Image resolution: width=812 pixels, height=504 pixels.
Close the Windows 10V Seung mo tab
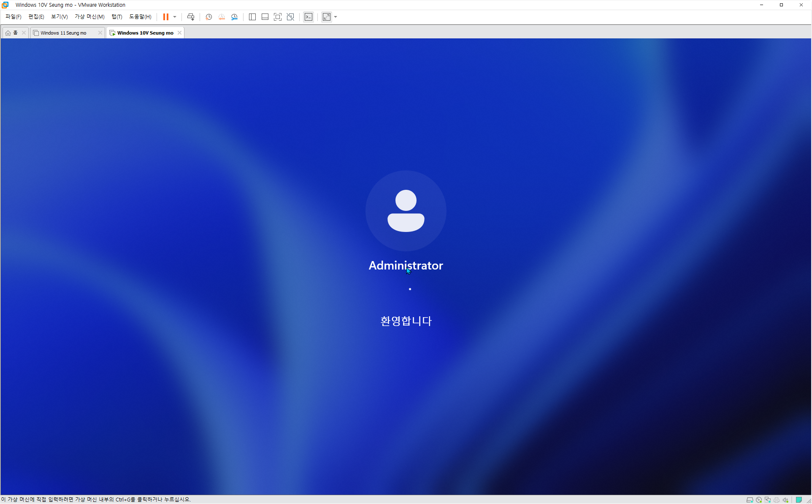coord(180,33)
